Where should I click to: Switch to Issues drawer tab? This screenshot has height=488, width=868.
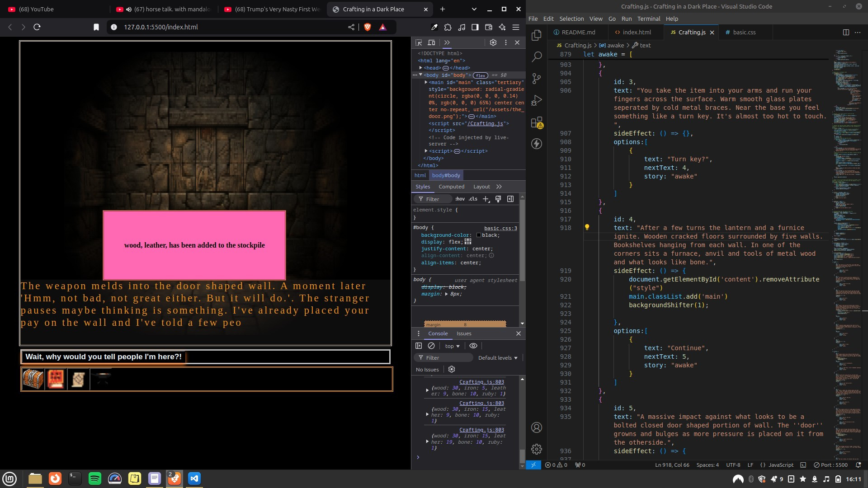point(464,333)
